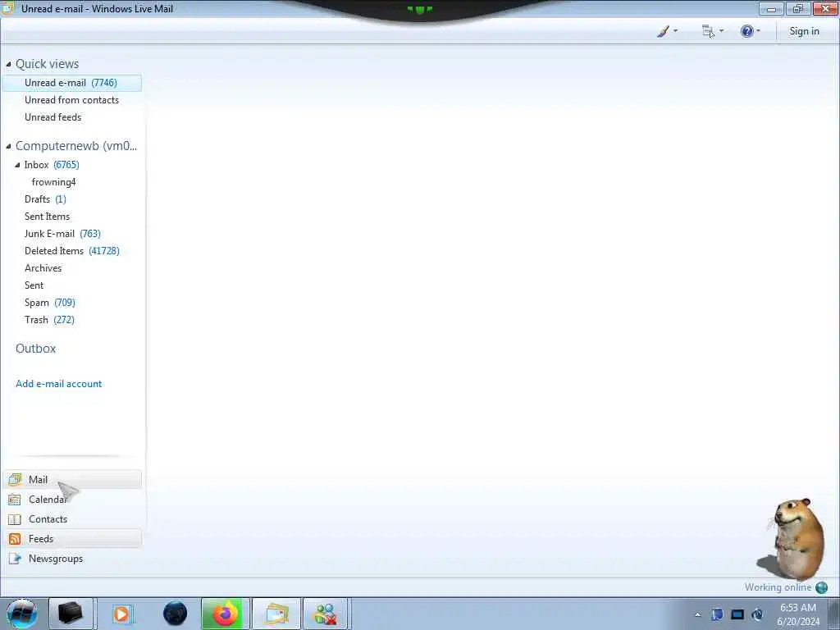Click the volume tray icon
Viewport: 840px width, 630px height.
tap(757, 614)
